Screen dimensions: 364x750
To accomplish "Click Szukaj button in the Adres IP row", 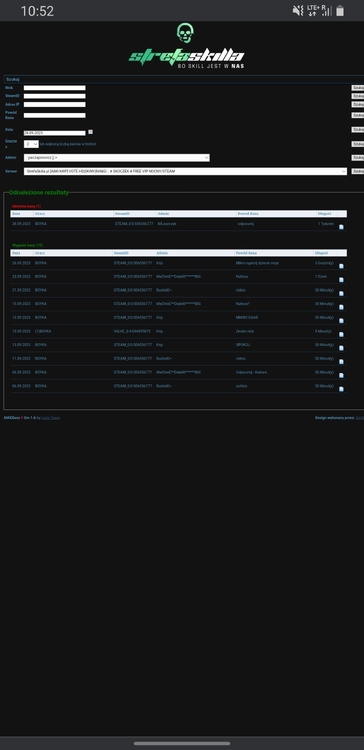I will (358, 104).
